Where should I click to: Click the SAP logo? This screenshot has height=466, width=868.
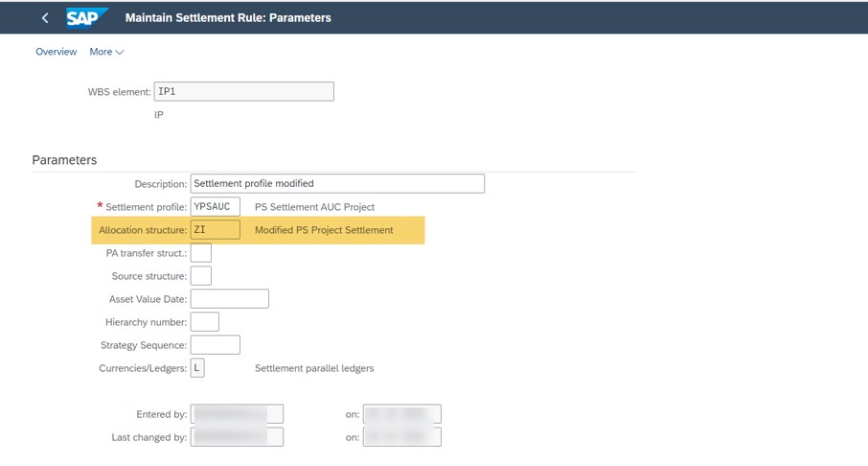click(x=87, y=18)
